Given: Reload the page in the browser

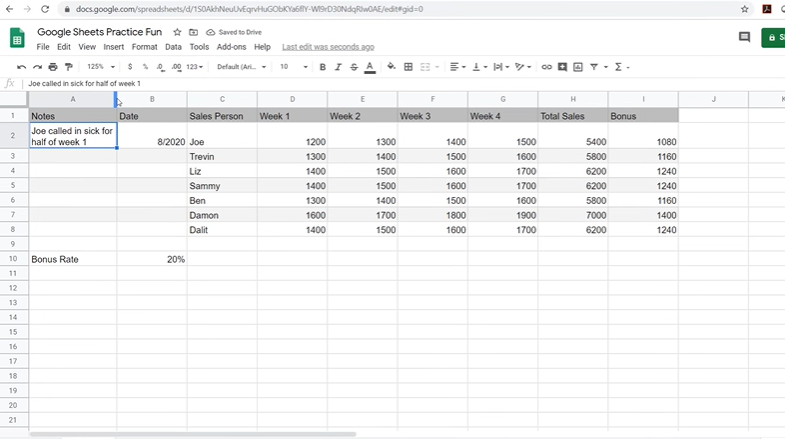Looking at the screenshot, I should point(45,9).
